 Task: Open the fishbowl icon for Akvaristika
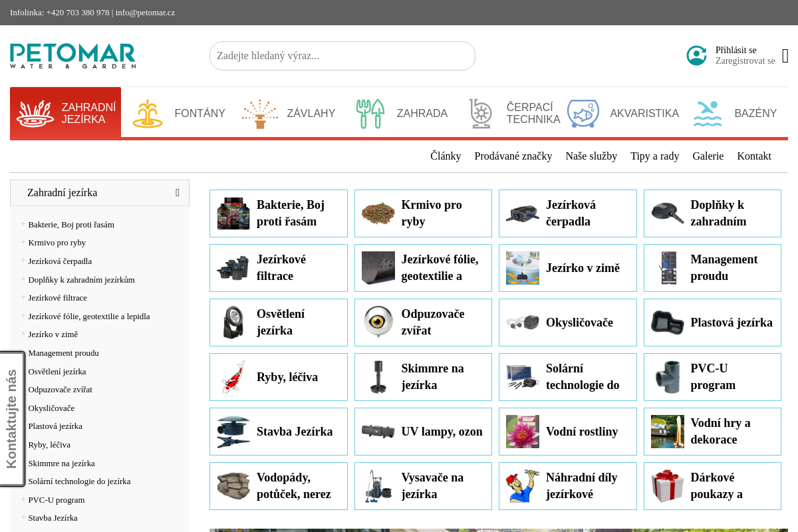tap(583, 114)
